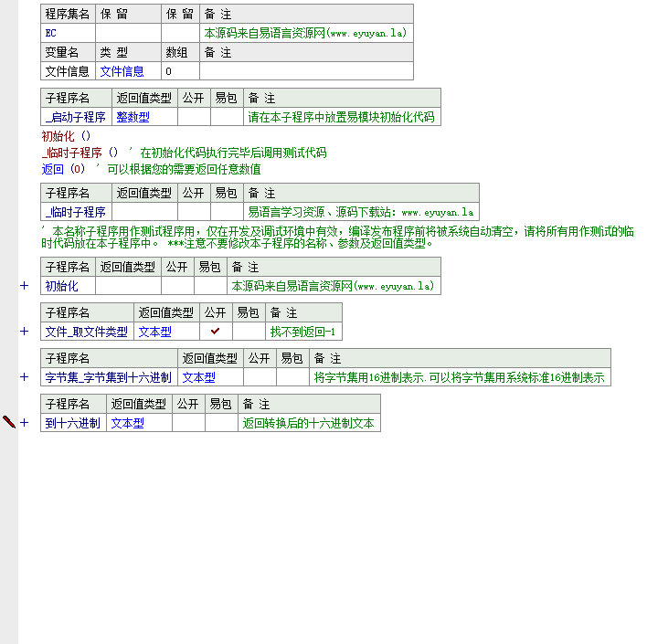Viewport: 647px width, 644px height.
Task: Enable the 公开 cell for 字节集_字节集到十六进制
Action: tap(260, 377)
